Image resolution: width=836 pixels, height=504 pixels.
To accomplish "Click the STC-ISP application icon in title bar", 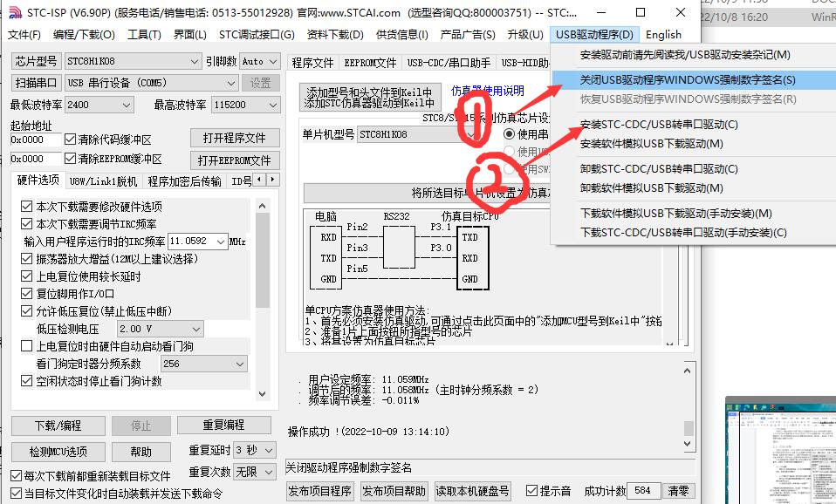I will tap(16, 12).
